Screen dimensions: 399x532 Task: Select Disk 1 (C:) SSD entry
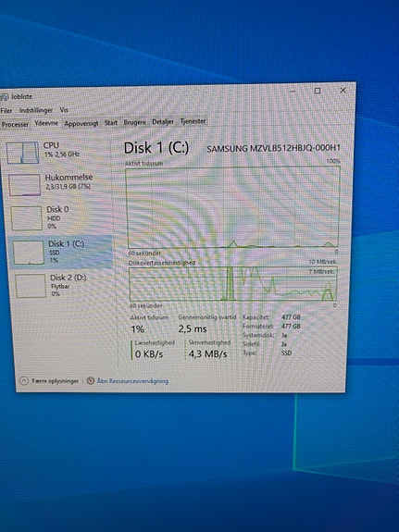(60, 252)
